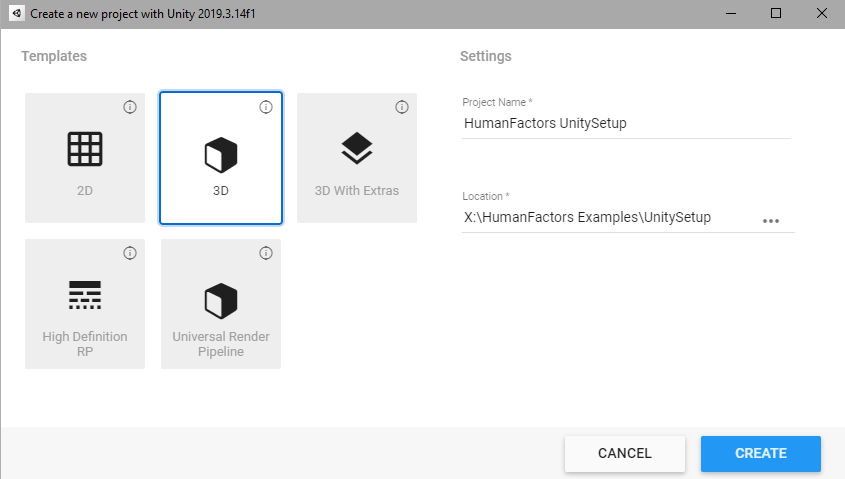The width and height of the screenshot is (845, 479).
Task: Click the CREATE button
Action: 761,454
